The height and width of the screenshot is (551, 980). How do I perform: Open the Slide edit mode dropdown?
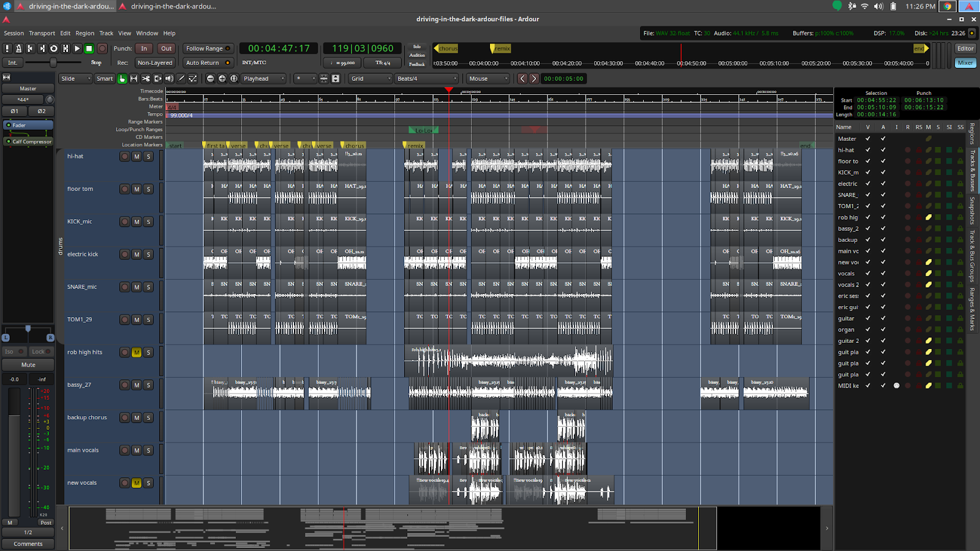76,78
